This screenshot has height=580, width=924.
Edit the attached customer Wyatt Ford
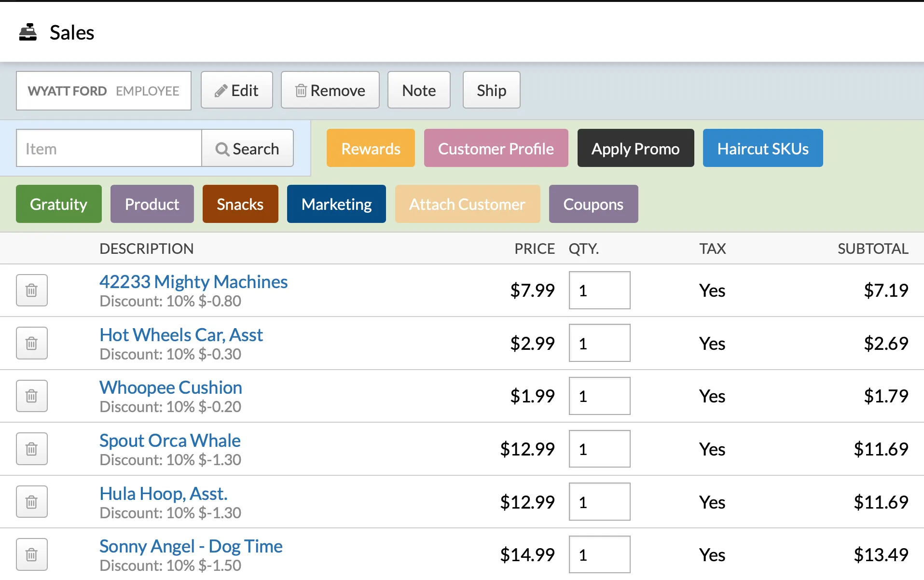pyautogui.click(x=237, y=90)
